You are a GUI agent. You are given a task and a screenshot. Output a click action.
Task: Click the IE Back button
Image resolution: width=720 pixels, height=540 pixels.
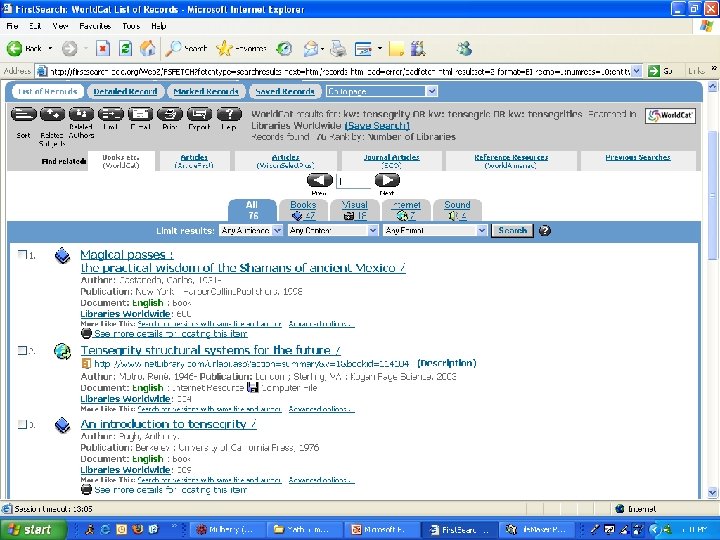(x=24, y=48)
